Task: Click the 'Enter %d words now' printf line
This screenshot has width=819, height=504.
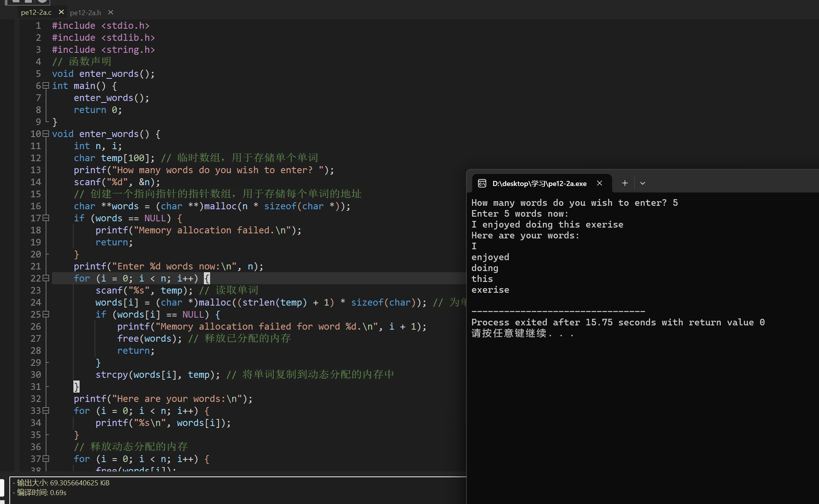Action: tap(169, 266)
